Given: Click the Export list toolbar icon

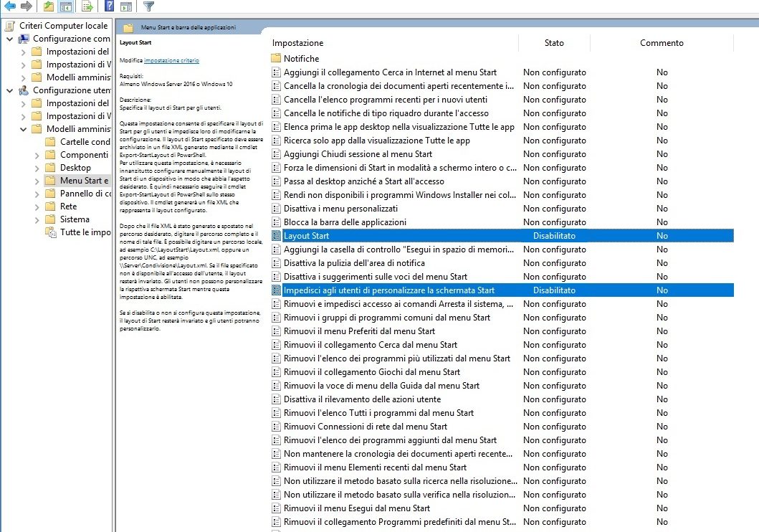Looking at the screenshot, I should click(x=87, y=6).
